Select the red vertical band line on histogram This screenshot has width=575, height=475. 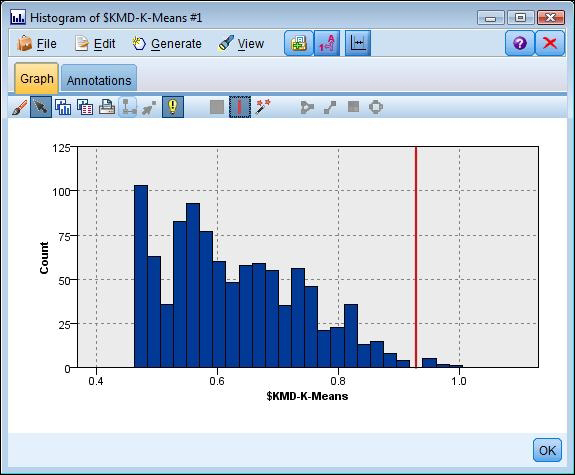click(416, 257)
